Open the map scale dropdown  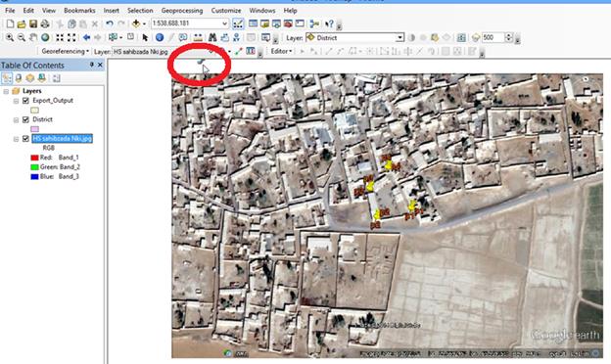[225, 23]
